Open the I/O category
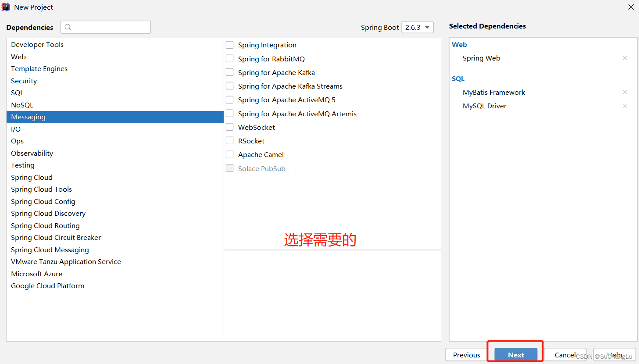The image size is (639, 364). pos(115,129)
